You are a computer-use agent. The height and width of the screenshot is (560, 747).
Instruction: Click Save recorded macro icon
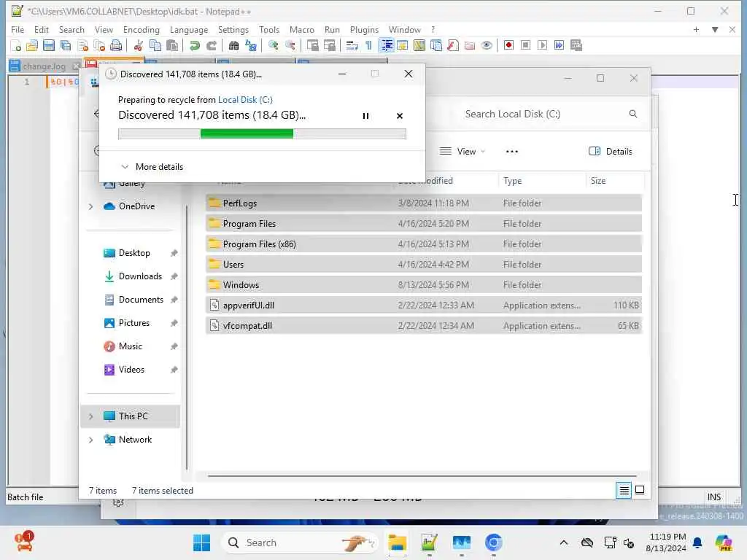tap(576, 45)
